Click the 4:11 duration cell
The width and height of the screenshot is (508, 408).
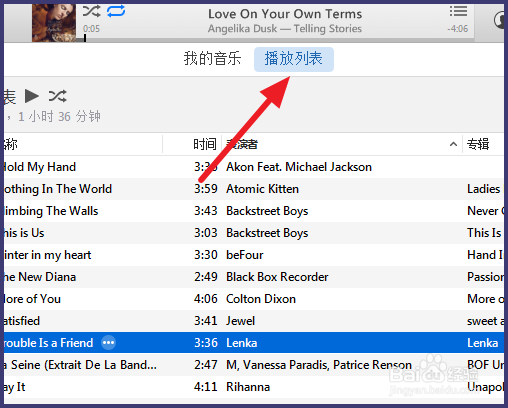[x=206, y=387]
